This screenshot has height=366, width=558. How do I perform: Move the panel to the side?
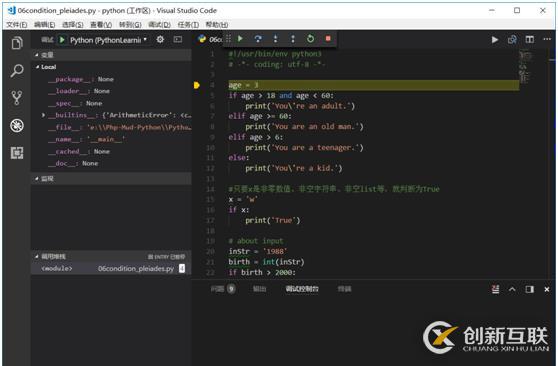pos(530,289)
